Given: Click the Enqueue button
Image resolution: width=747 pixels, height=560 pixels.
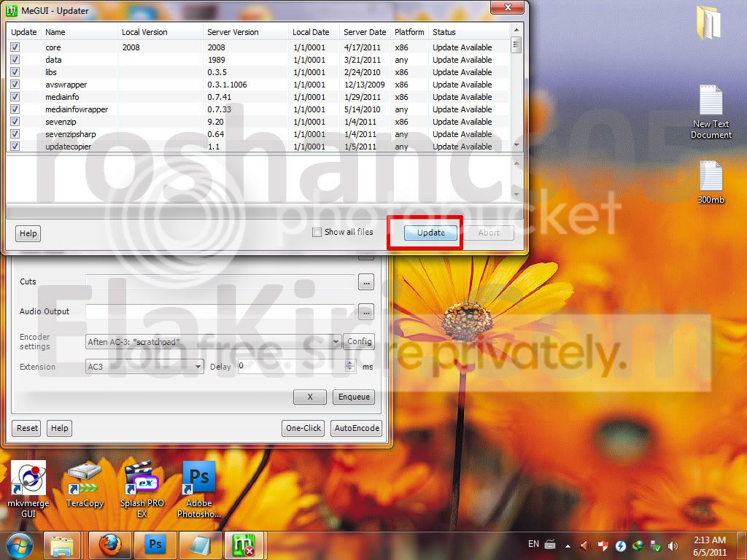Looking at the screenshot, I should tap(354, 397).
